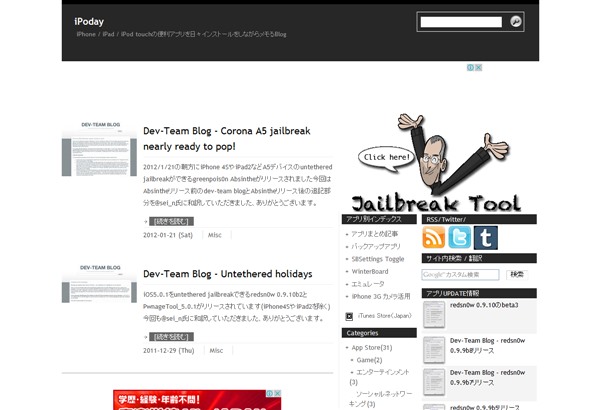The image size is (600, 410).
Task: Open Misc category of 2012-01-21 post
Action: (x=215, y=235)
